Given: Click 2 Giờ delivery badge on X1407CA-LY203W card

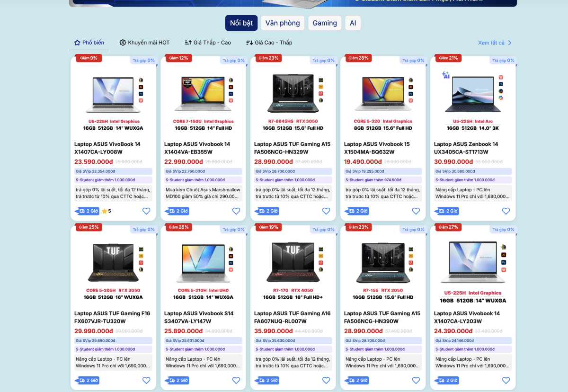Looking at the screenshot, I should click(447, 380).
